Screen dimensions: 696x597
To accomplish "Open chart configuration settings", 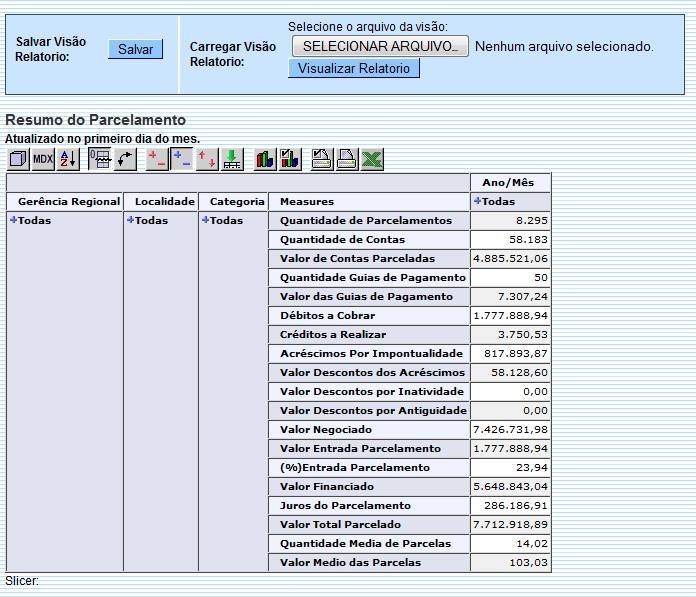I will (289, 159).
